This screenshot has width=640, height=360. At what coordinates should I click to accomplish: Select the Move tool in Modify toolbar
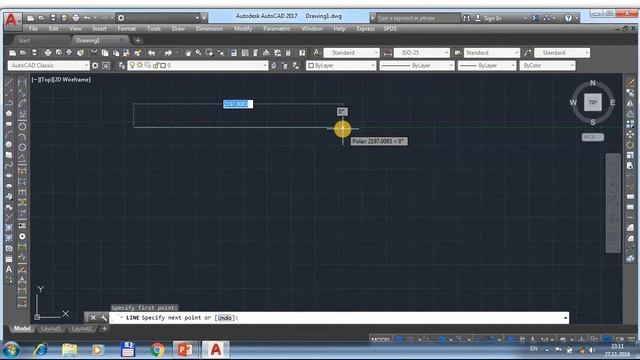(630, 134)
